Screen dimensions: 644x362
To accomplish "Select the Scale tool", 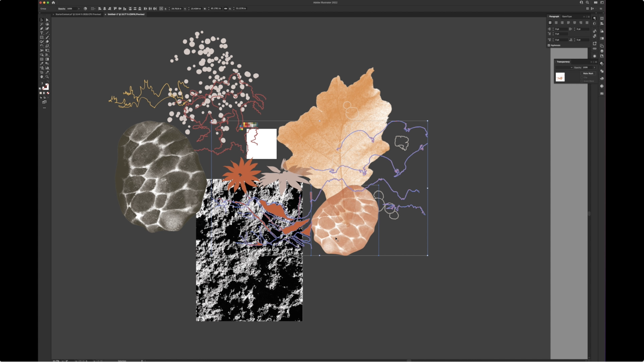I will click(47, 46).
